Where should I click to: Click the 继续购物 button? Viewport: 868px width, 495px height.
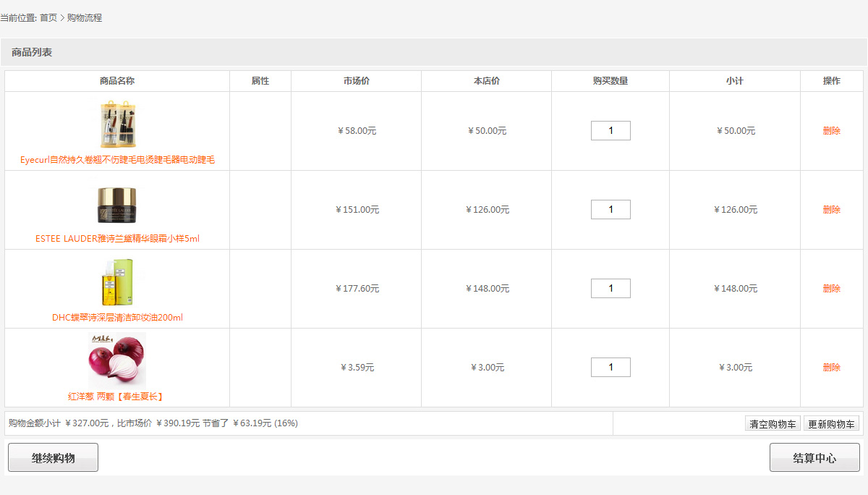click(x=53, y=457)
